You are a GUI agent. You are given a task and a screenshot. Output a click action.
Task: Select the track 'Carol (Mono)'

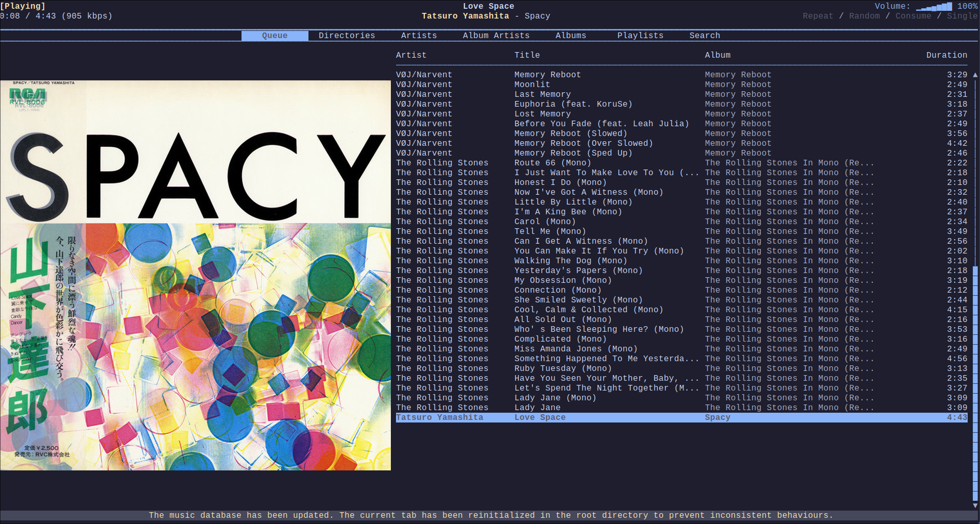pyautogui.click(x=681, y=222)
